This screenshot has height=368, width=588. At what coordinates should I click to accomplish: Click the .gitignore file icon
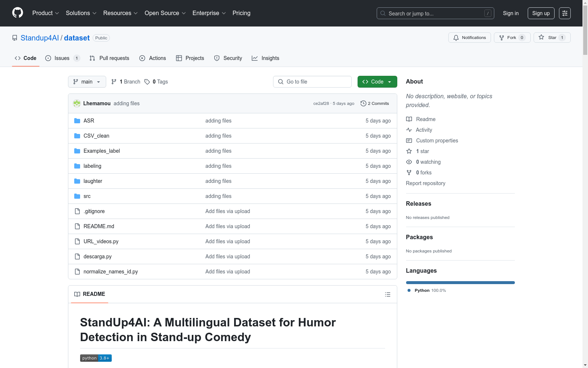click(x=77, y=211)
